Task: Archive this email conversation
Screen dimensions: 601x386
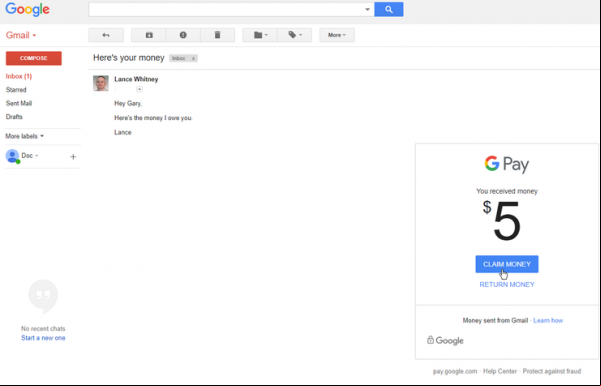Action: [149, 35]
